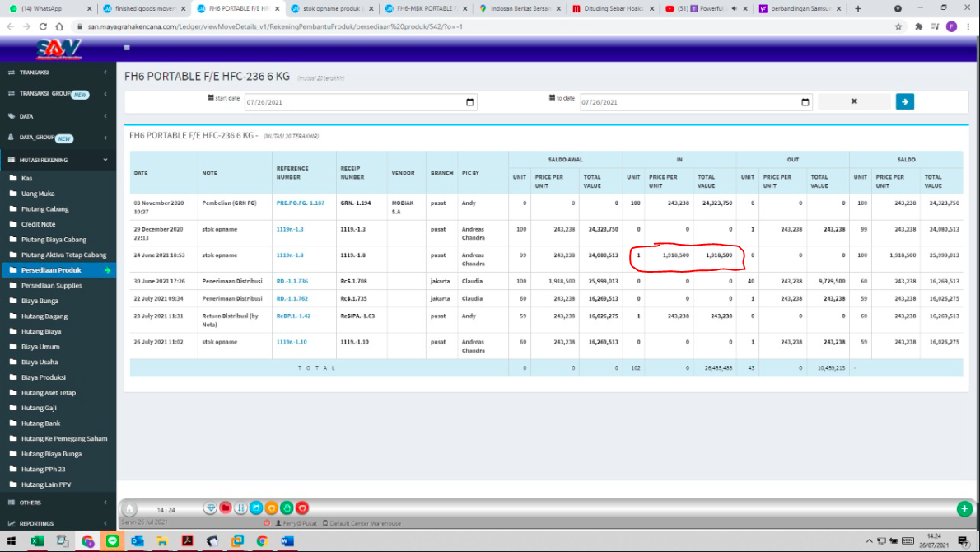This screenshot has width=980, height=552.
Task: Click the home button in bottom dock
Action: coord(129,509)
